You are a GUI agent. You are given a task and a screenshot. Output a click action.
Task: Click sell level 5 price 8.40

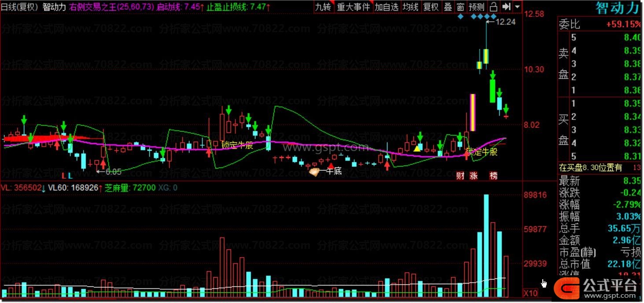point(632,37)
